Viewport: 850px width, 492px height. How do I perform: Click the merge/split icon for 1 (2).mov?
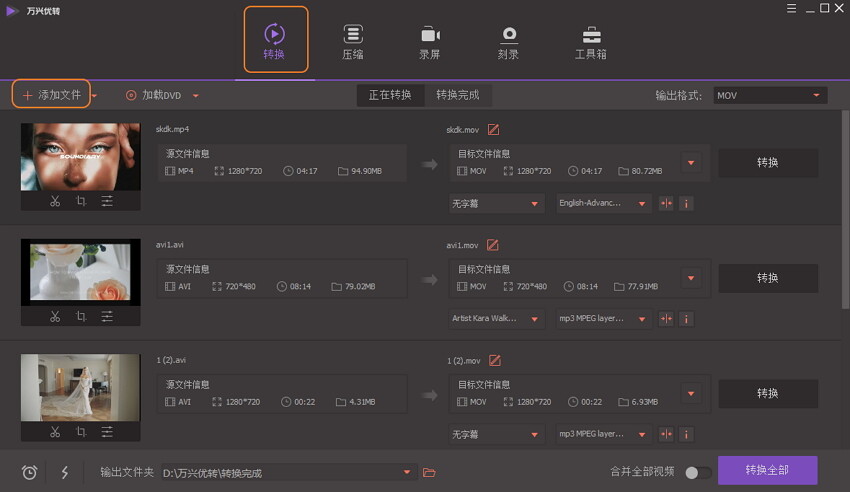[x=666, y=435]
